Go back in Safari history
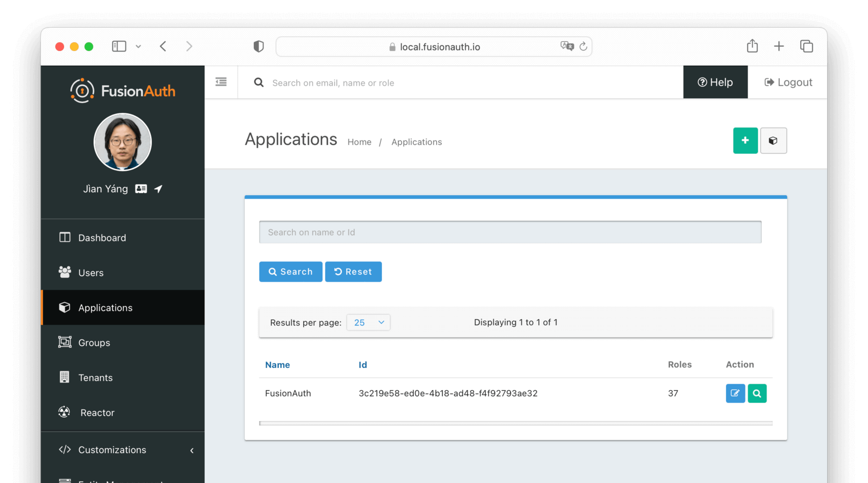Image resolution: width=868 pixels, height=483 pixels. (x=163, y=47)
